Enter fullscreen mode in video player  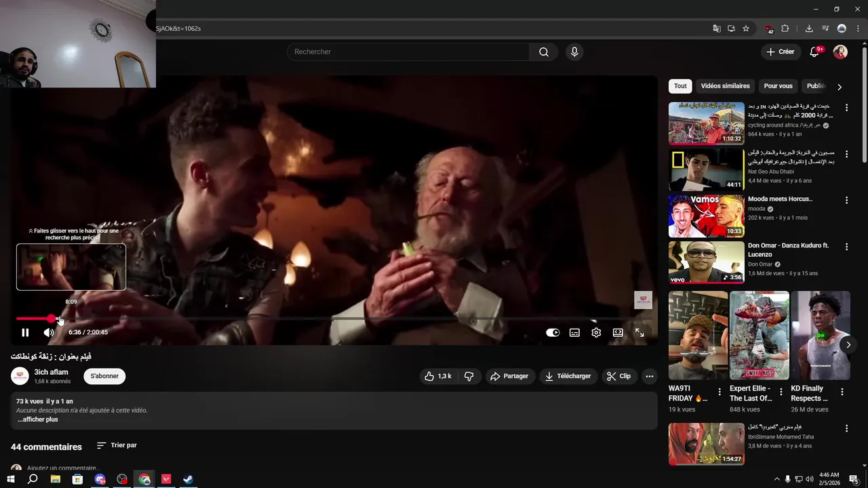pyautogui.click(x=639, y=333)
